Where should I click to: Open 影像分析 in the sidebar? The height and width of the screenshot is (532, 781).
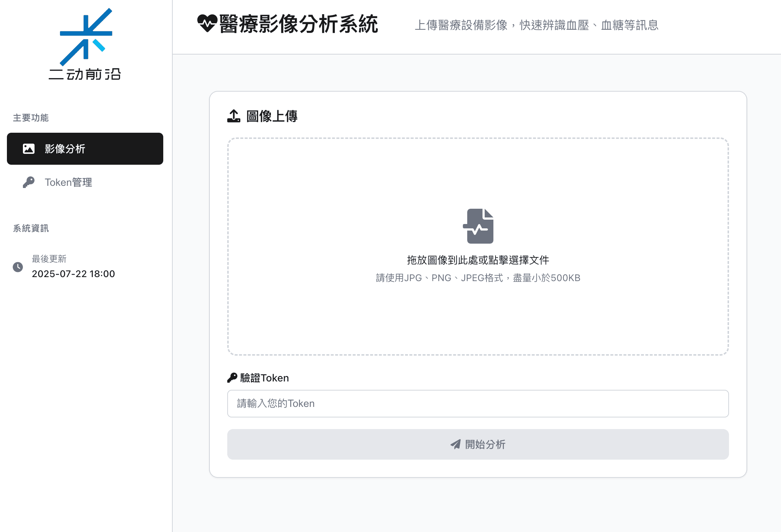[x=85, y=149]
